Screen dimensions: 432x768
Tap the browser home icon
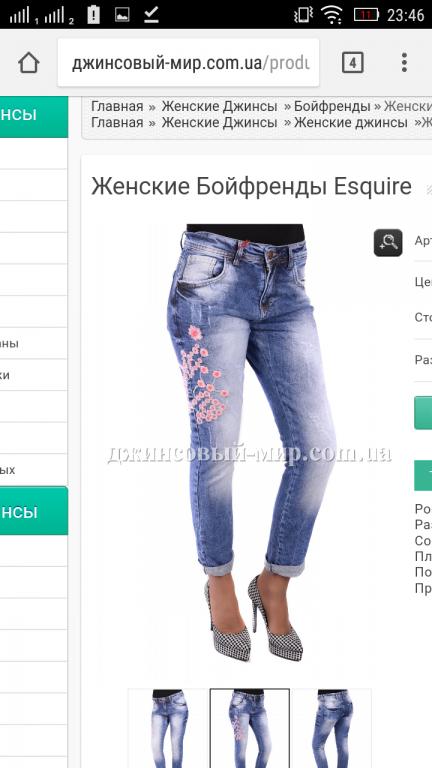pyautogui.click(x=28, y=63)
